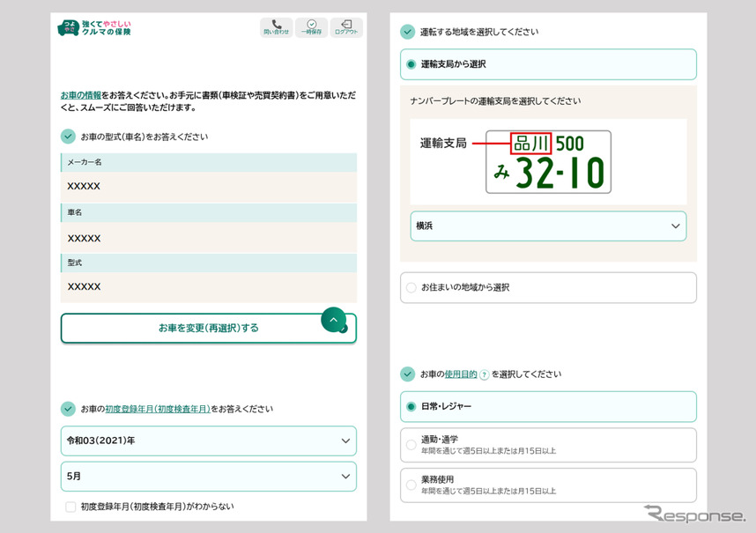Click the help question mark beside 使用目的
This screenshot has width=756, height=533.
484,374
